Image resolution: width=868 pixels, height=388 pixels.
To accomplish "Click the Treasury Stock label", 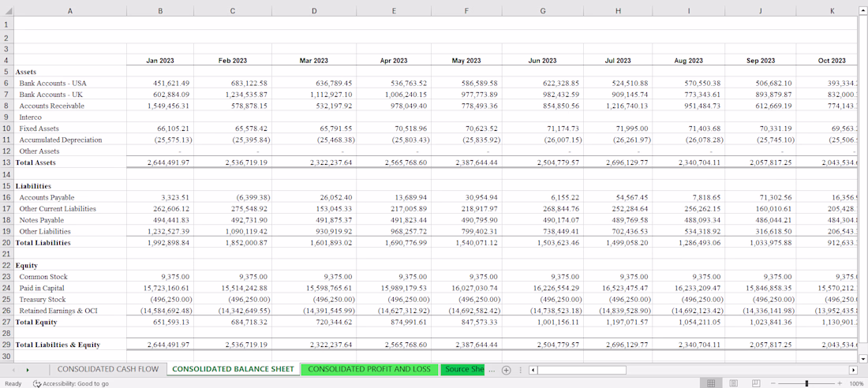I will pyautogui.click(x=42, y=300).
